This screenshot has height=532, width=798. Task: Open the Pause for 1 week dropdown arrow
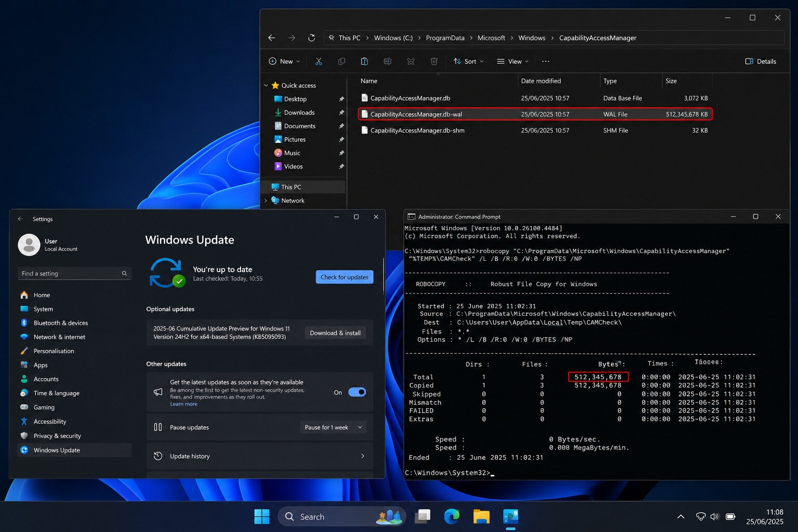pyautogui.click(x=360, y=427)
